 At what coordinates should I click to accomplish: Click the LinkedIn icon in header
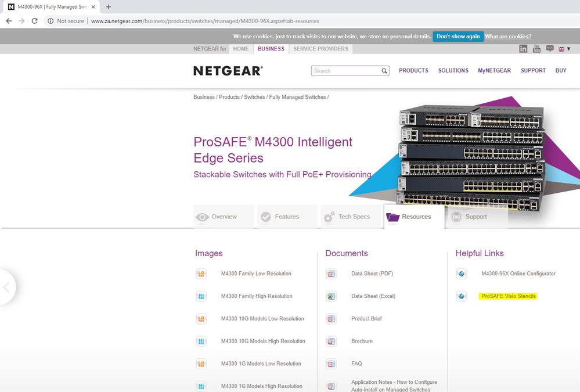pyautogui.click(x=523, y=49)
